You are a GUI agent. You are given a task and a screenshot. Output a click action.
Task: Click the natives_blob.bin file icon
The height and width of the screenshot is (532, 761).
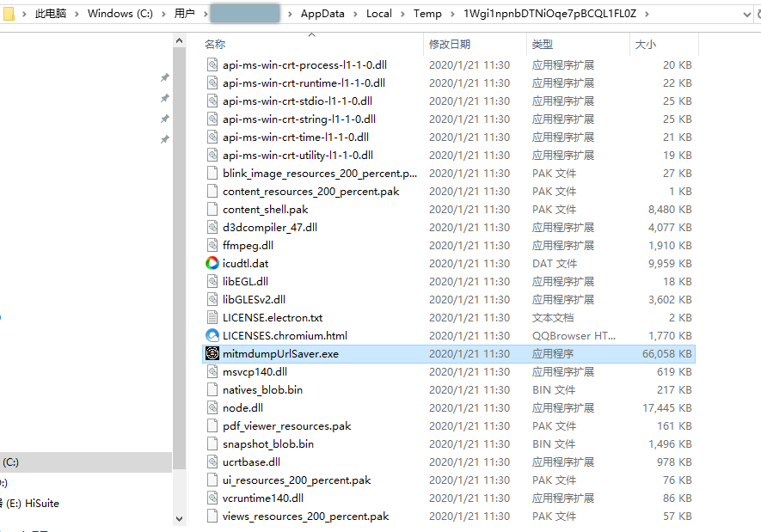click(212, 390)
